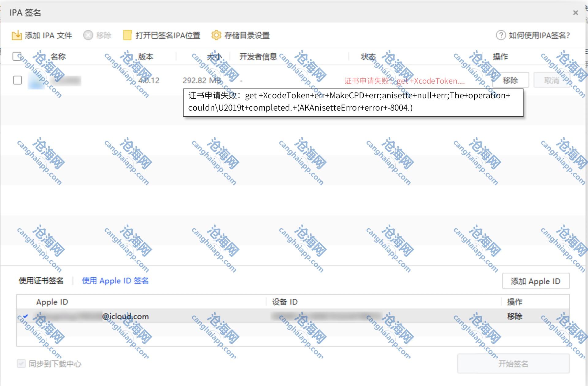The image size is (588, 386).
Task: Click the Remove button in the IPA file row
Action: [510, 80]
